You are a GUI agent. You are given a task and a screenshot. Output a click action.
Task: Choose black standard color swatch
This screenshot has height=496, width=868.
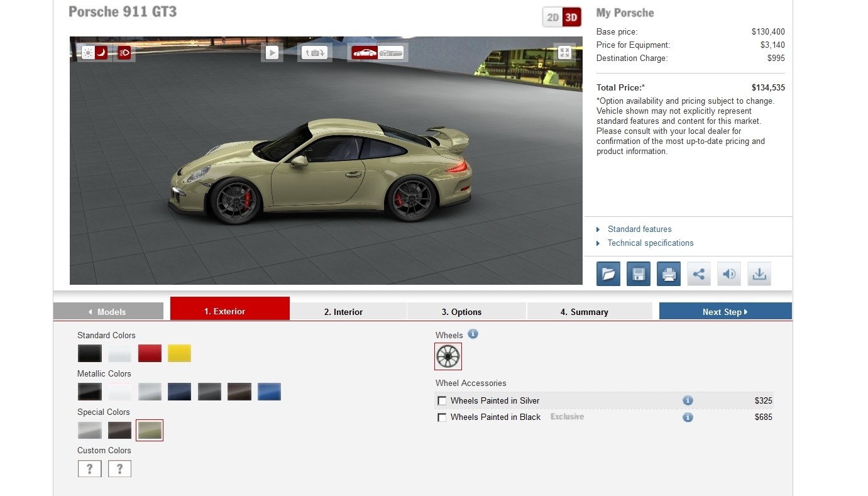tap(89, 353)
